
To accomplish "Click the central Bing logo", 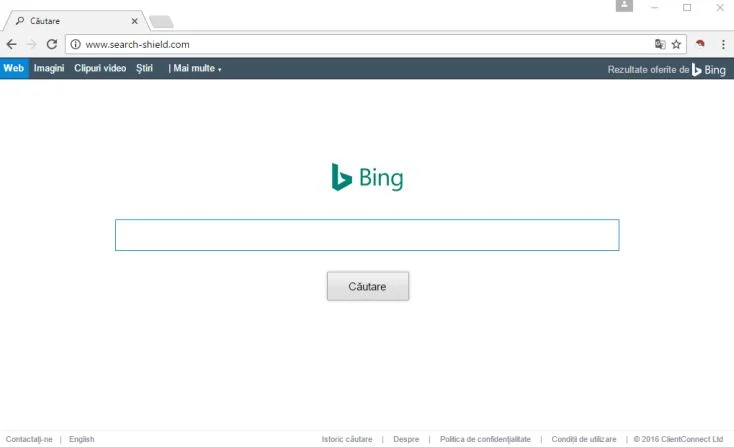I will pyautogui.click(x=367, y=177).
